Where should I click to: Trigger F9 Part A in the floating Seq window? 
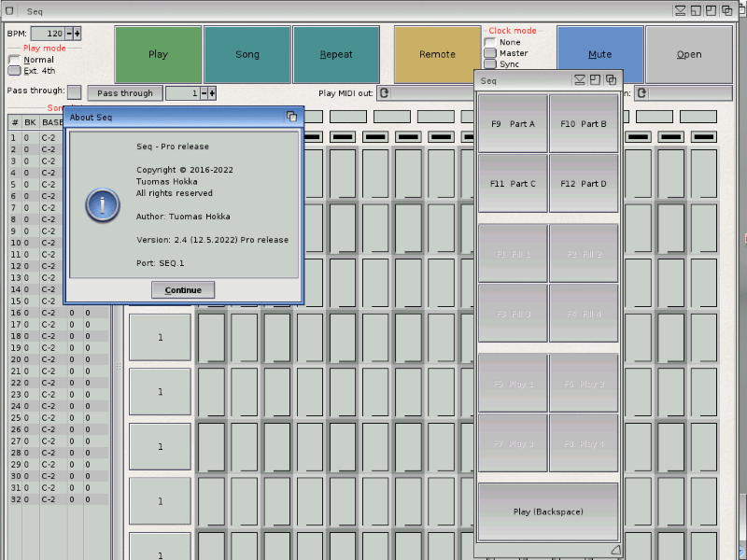pos(513,123)
